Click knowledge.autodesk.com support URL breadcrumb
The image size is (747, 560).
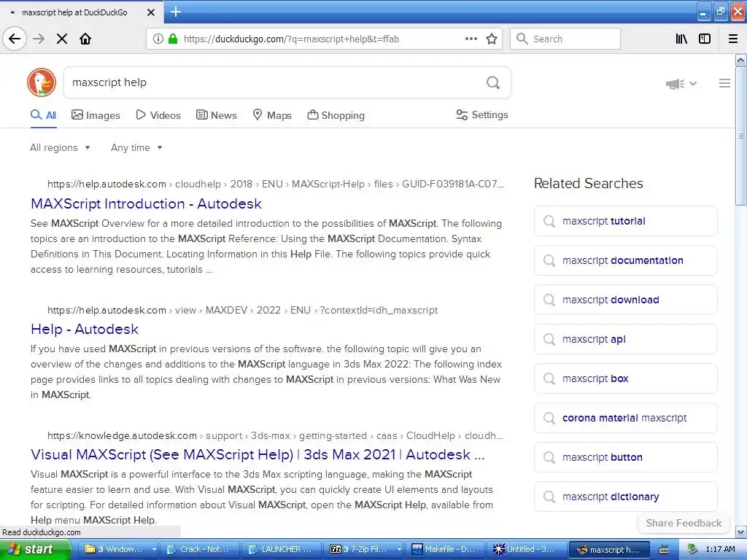[x=275, y=435]
